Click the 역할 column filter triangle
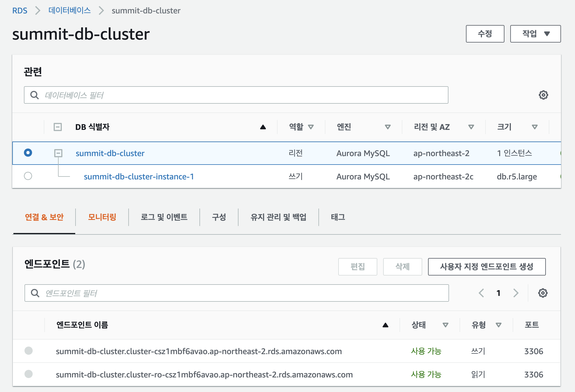This screenshot has width=575, height=392. pos(311,127)
